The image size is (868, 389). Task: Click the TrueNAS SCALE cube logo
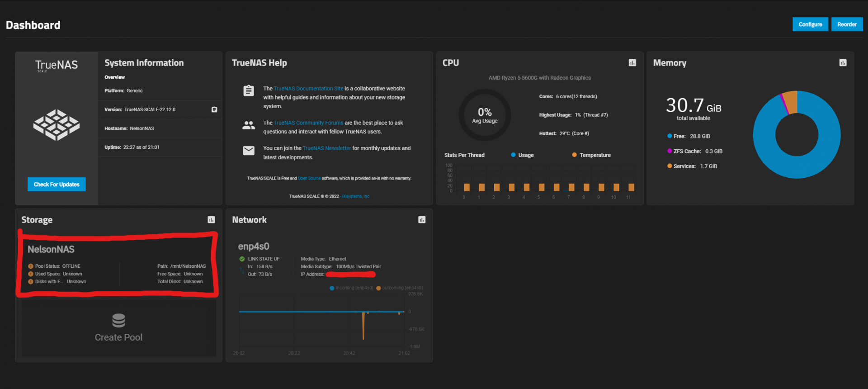click(x=57, y=125)
